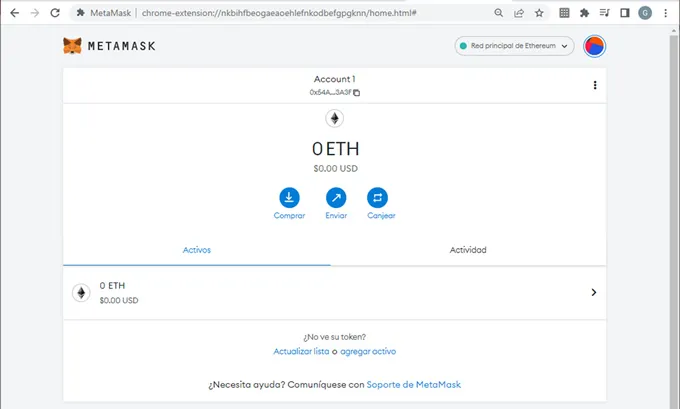Open the Soporte de MetaMask link
680x409 pixels.
(414, 384)
